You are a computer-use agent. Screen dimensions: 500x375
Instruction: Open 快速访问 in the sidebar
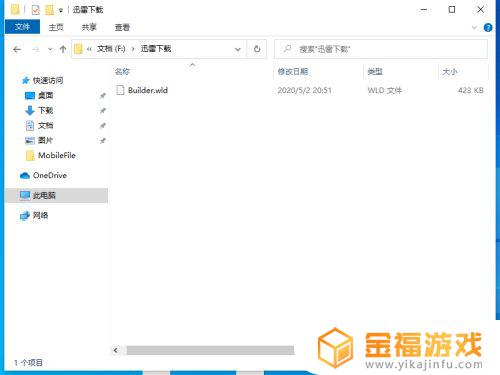48,80
